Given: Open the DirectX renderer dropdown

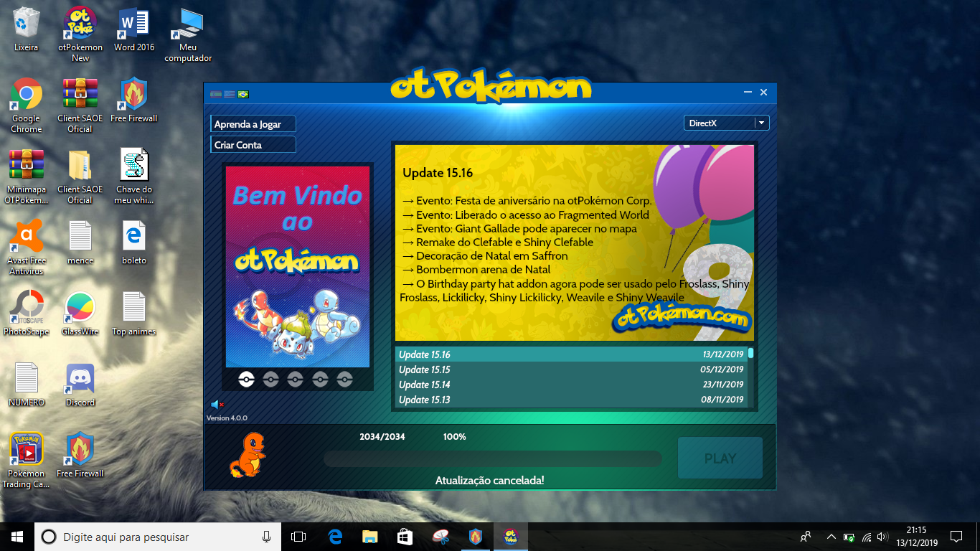Looking at the screenshot, I should coord(726,123).
